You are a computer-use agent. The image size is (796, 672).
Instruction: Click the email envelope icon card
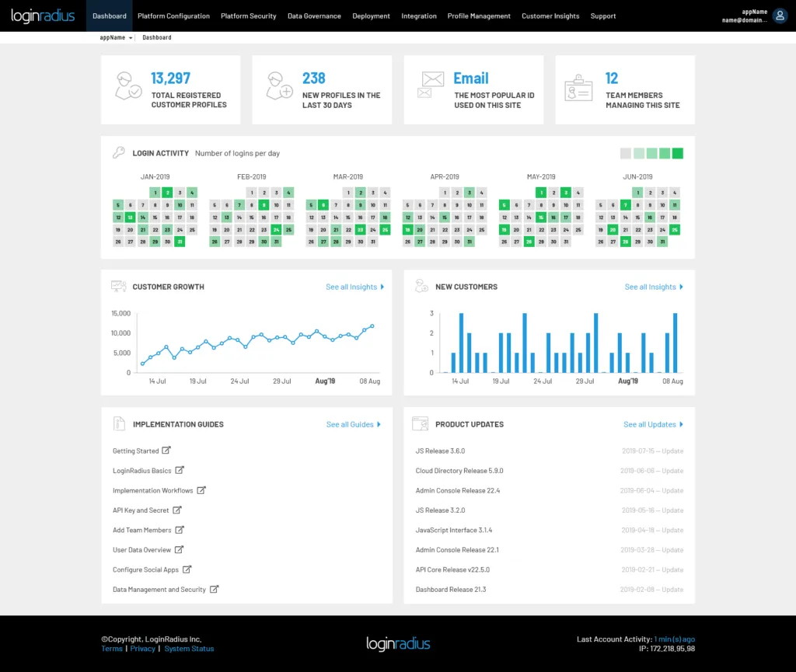point(431,85)
